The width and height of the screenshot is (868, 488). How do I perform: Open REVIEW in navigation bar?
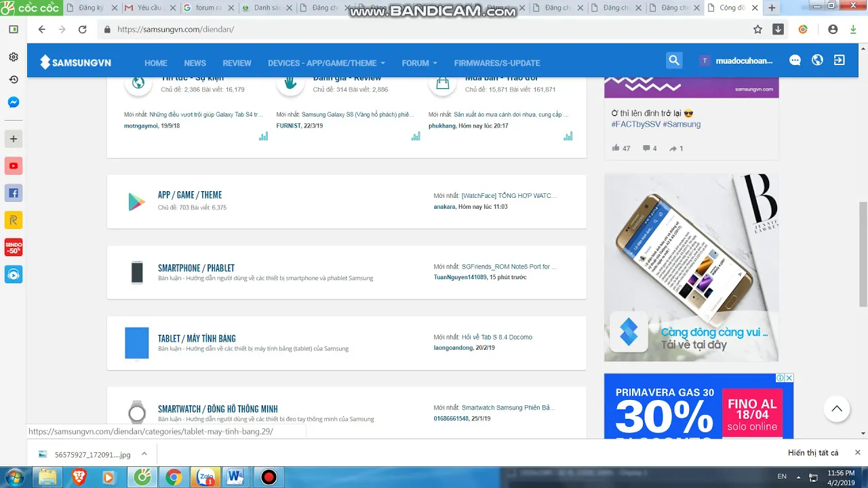(x=237, y=63)
